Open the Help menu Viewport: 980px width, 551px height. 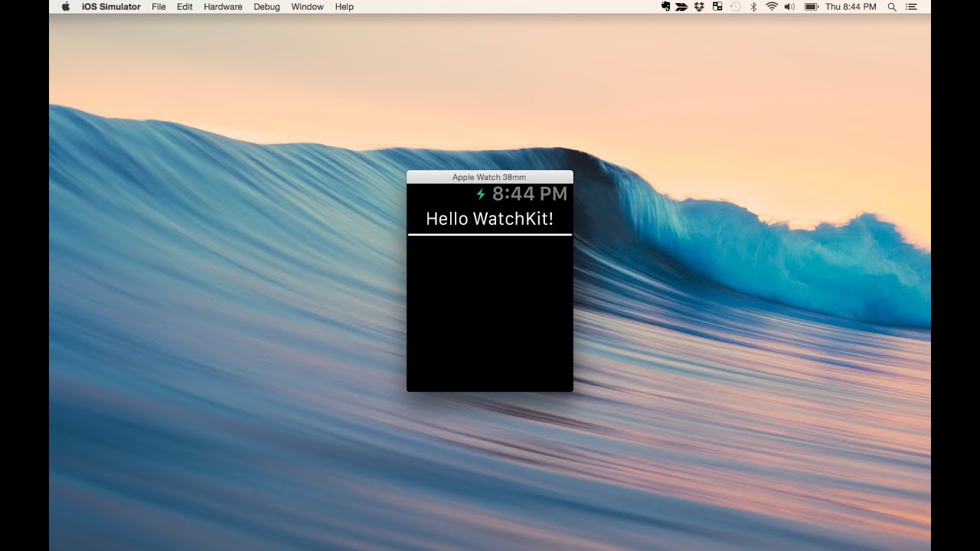pos(345,7)
